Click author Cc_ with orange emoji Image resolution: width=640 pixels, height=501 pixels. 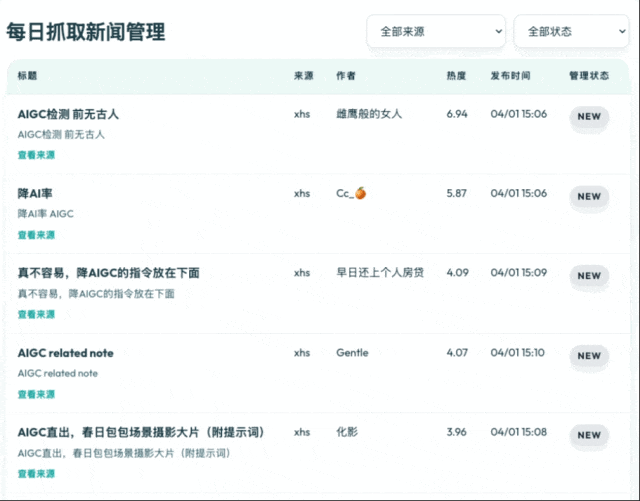pos(351,193)
